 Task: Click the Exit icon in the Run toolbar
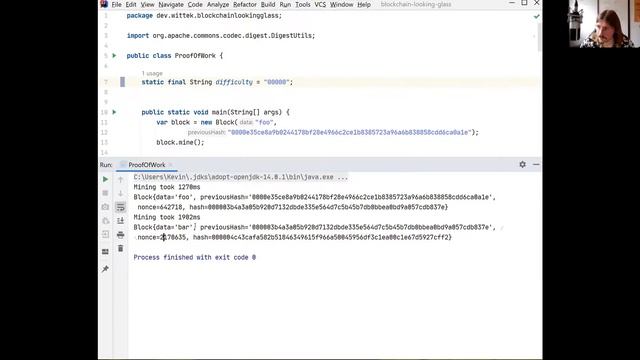(105, 234)
